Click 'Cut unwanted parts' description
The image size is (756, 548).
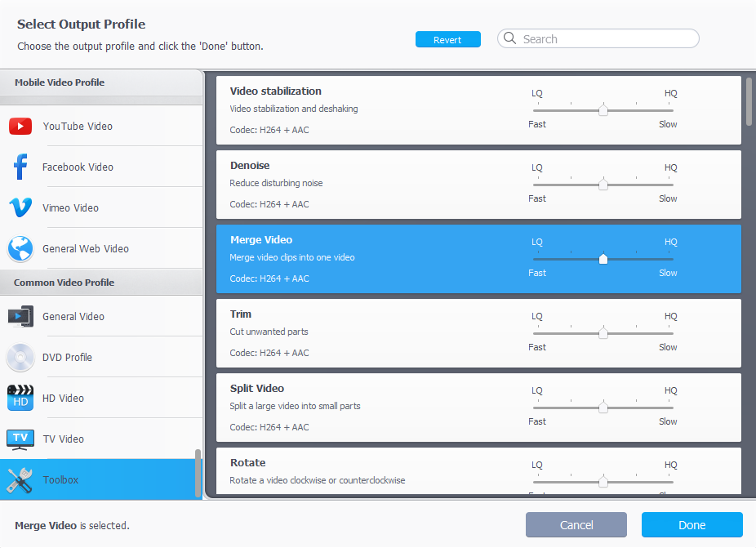tap(269, 332)
